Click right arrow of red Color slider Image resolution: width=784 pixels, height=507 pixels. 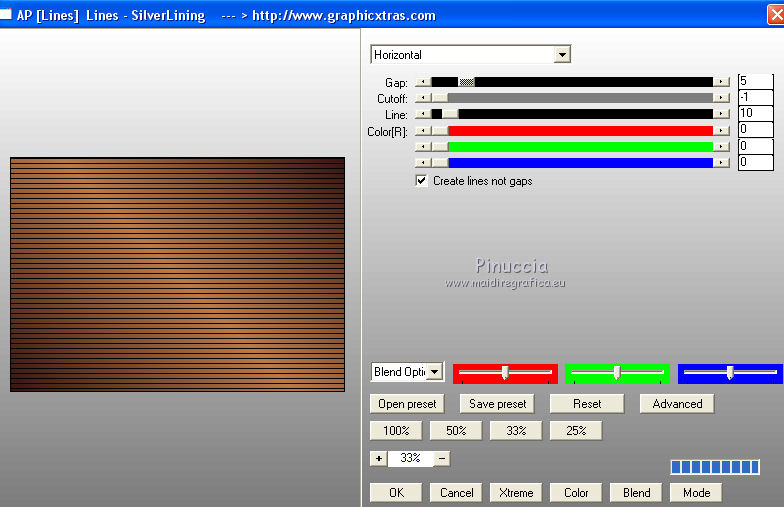click(721, 130)
